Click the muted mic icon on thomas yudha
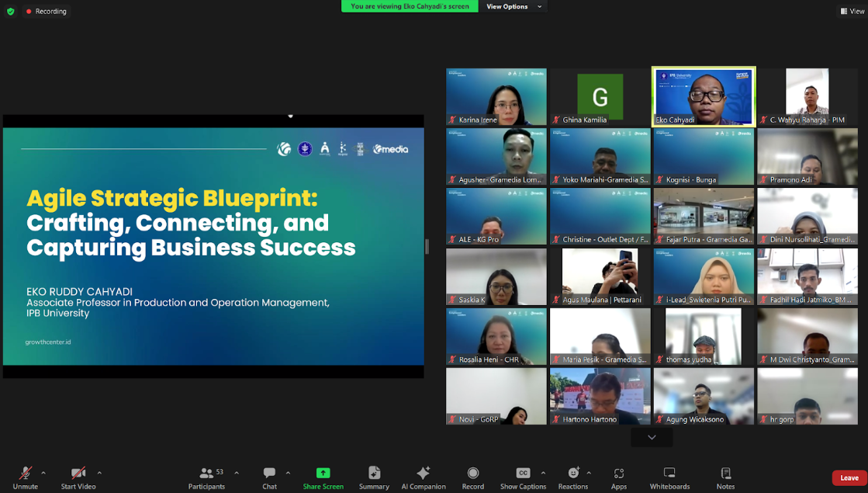The width and height of the screenshot is (868, 493). 660,359
